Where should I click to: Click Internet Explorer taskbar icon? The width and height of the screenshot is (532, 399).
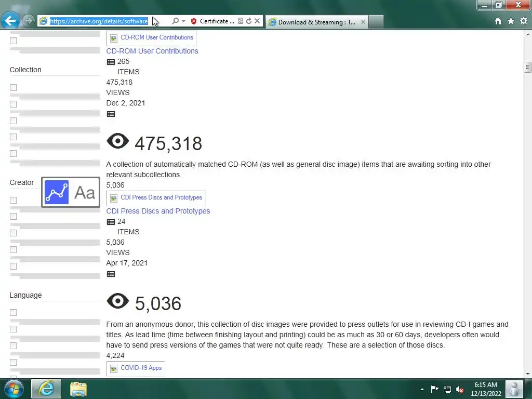click(x=46, y=389)
